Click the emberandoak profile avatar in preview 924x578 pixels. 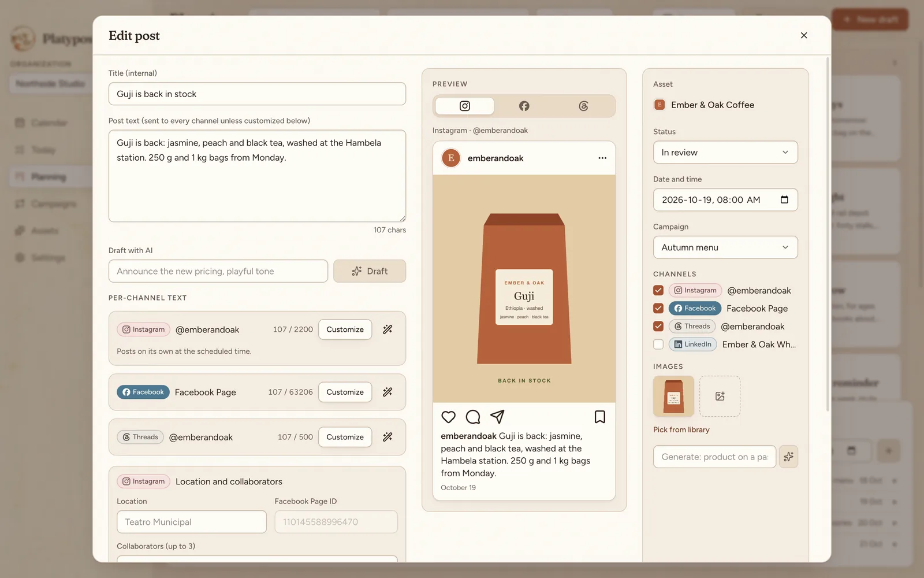point(451,158)
